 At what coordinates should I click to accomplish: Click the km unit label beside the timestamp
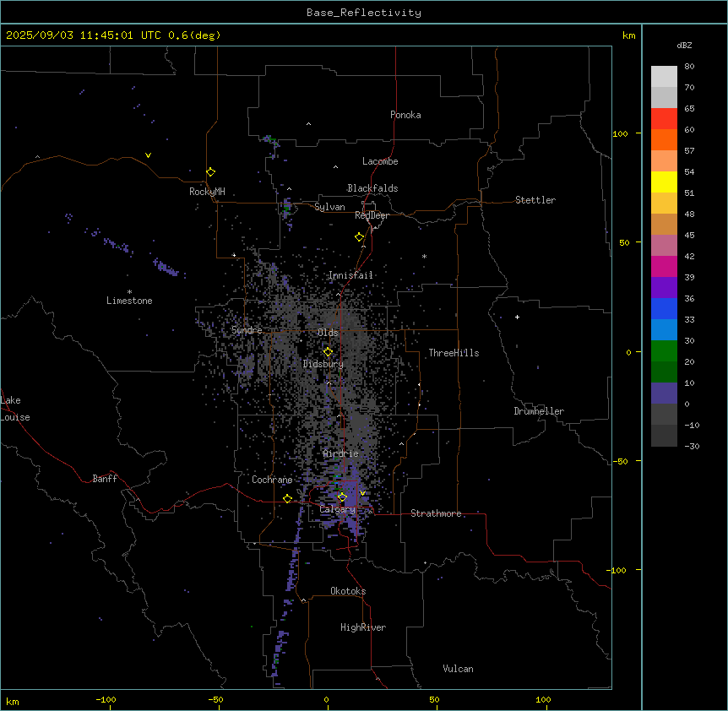629,35
